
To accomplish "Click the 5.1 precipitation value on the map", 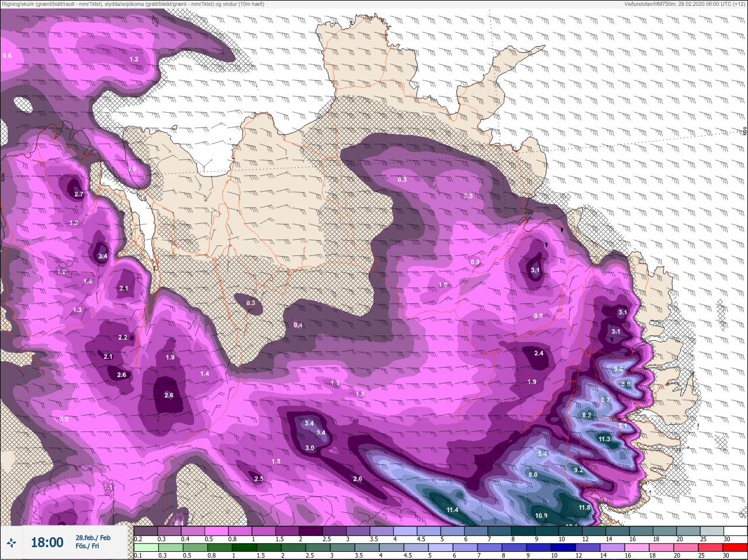I will click(x=622, y=426).
